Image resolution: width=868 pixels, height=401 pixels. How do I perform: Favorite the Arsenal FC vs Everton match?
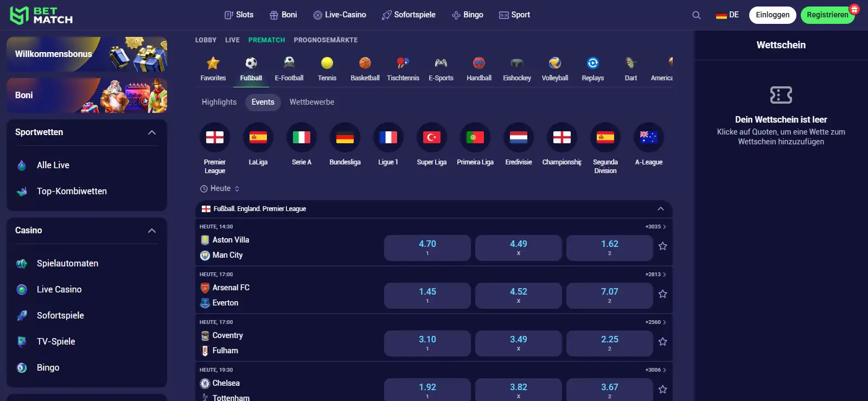coord(662,294)
